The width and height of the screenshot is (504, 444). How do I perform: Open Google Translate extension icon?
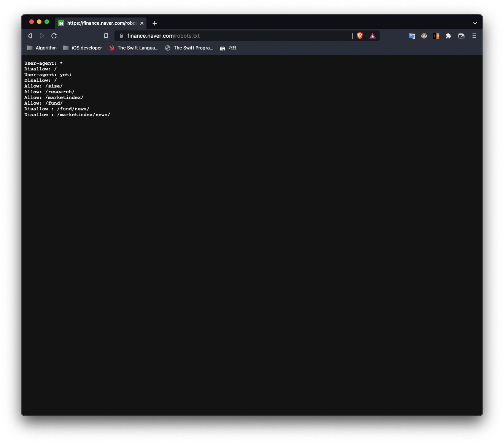coord(412,36)
